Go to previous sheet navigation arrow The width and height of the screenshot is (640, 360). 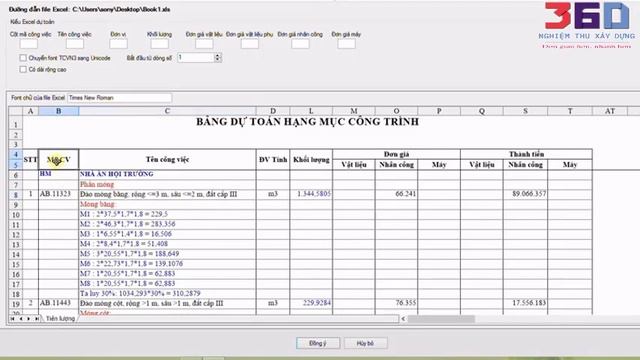click(x=20, y=318)
